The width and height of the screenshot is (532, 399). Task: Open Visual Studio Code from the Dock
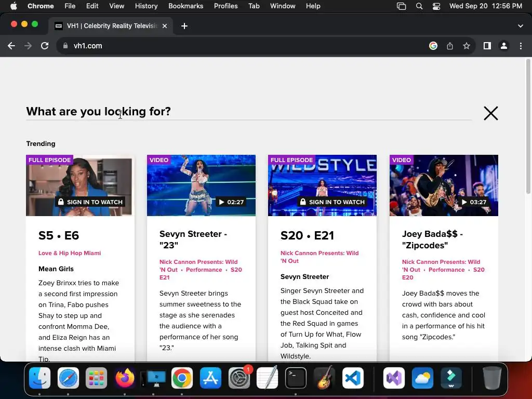coord(353,378)
